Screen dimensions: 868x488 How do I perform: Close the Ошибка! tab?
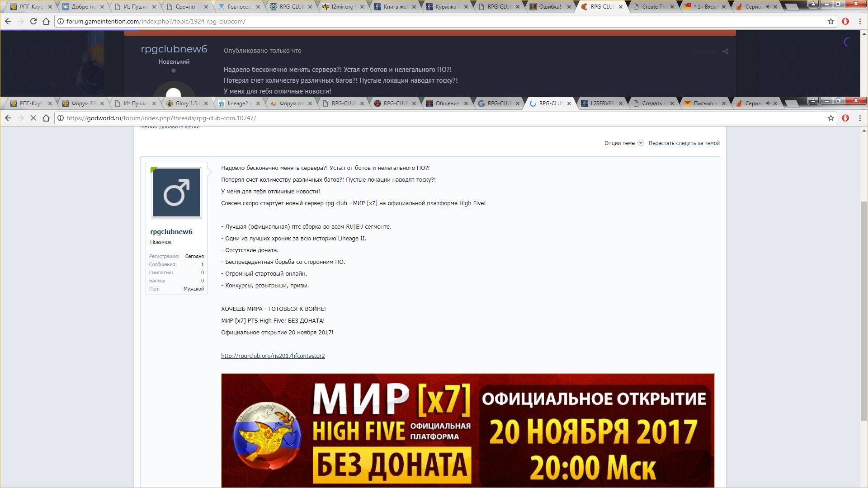[x=570, y=7]
